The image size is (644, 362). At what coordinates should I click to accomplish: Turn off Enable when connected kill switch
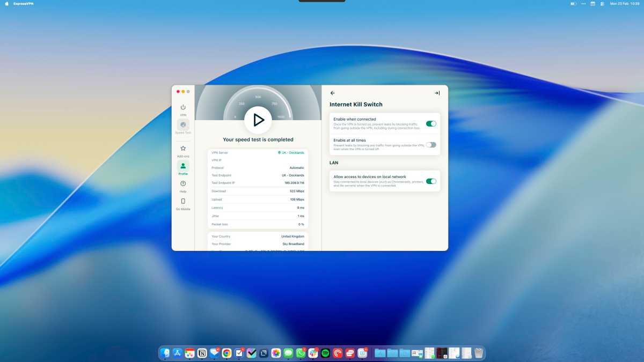point(431,123)
